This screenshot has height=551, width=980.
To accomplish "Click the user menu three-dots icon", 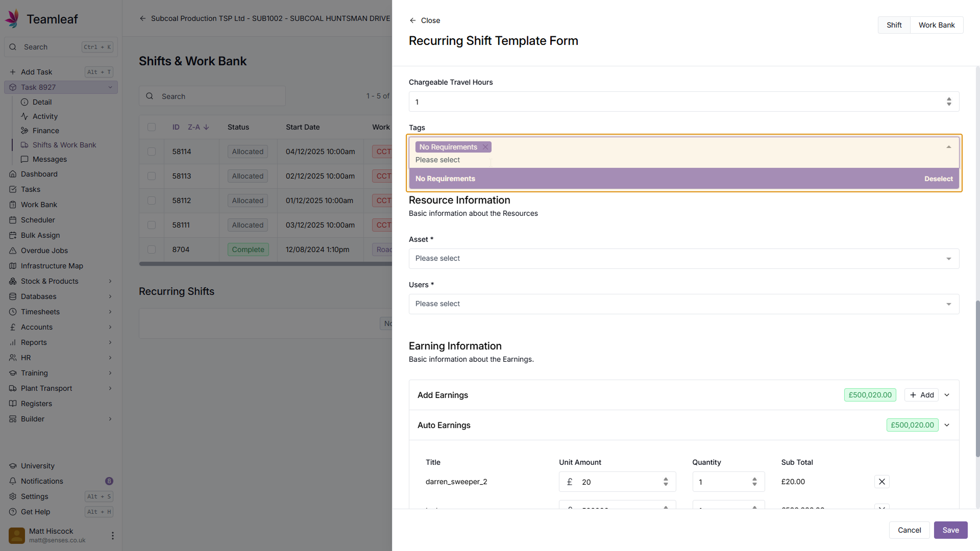I will click(x=112, y=535).
